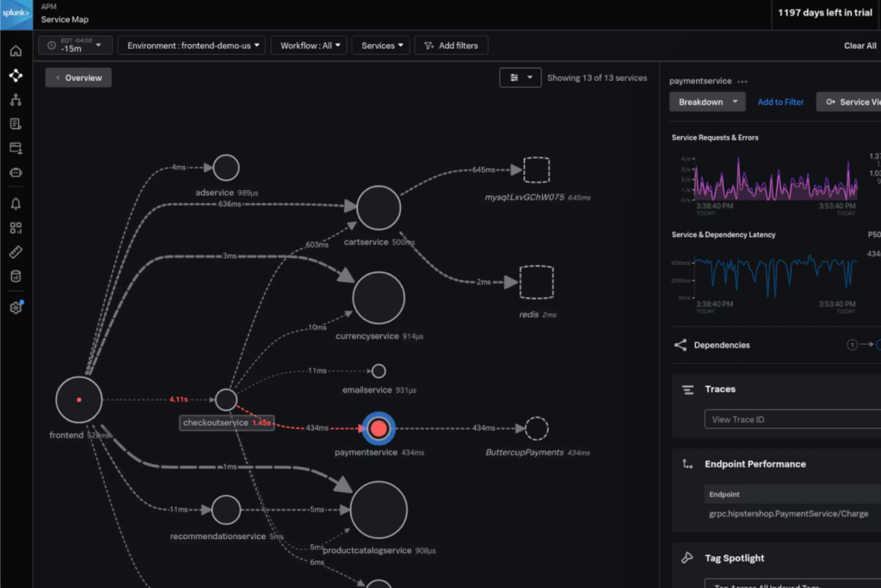Click the View Trace ID field
The height and width of the screenshot is (588, 881).
click(x=792, y=420)
